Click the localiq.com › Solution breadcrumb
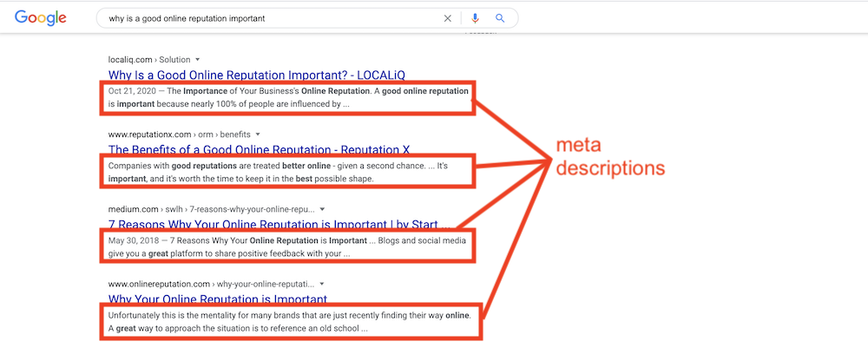The image size is (868, 348). pos(149,59)
